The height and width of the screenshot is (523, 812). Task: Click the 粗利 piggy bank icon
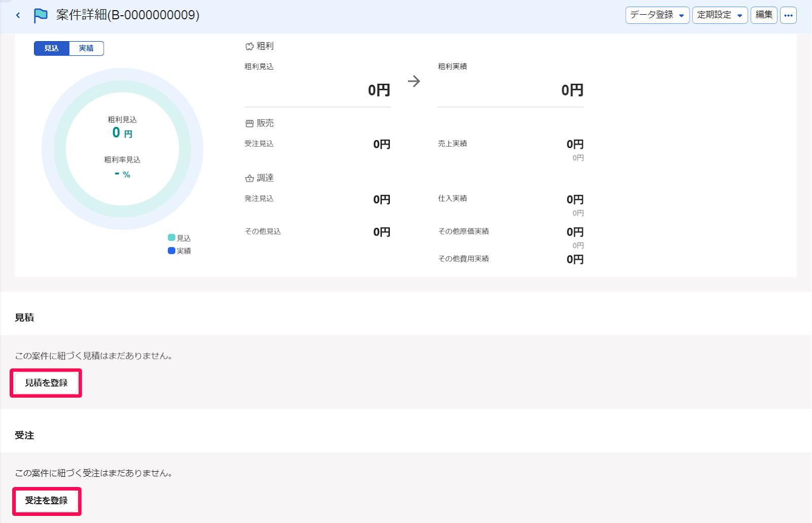point(250,46)
